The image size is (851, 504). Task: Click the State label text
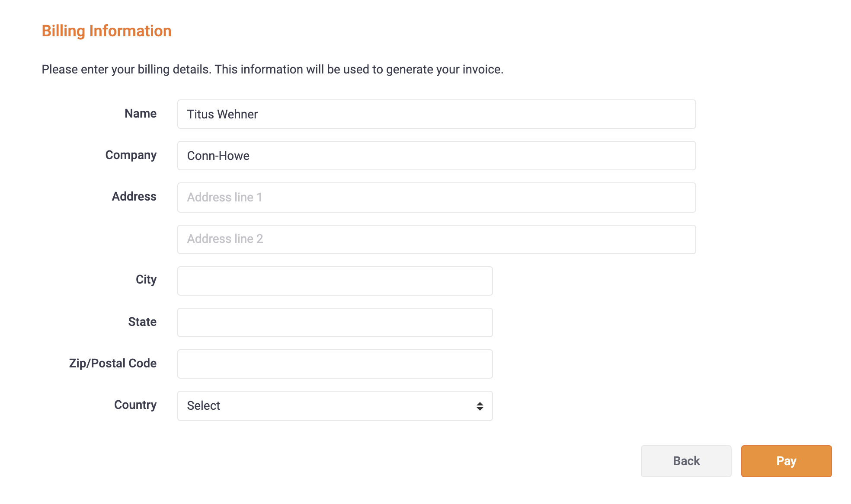coord(142,322)
